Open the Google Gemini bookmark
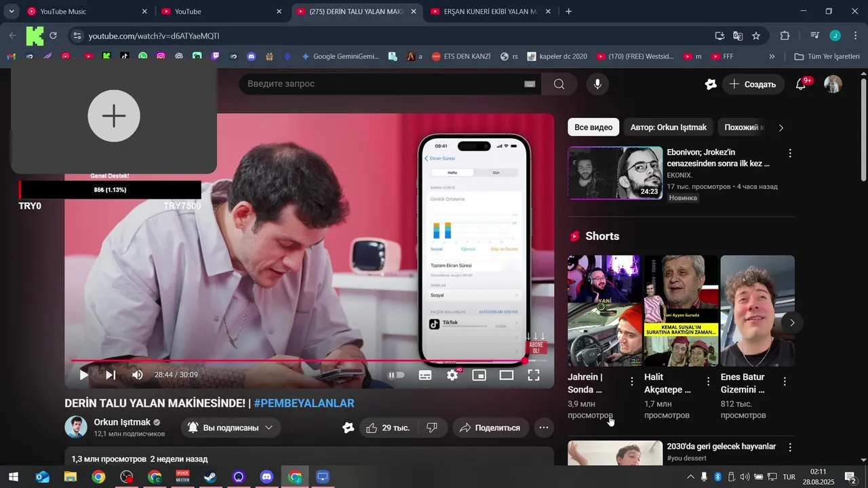 340,57
